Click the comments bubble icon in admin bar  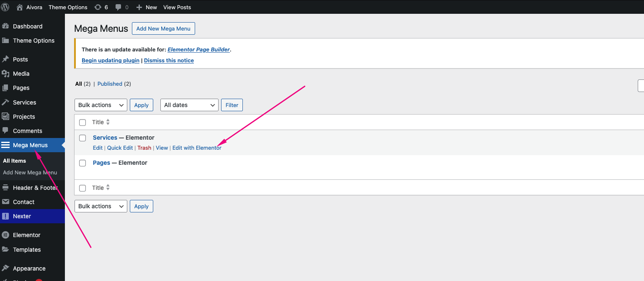pyautogui.click(x=118, y=7)
